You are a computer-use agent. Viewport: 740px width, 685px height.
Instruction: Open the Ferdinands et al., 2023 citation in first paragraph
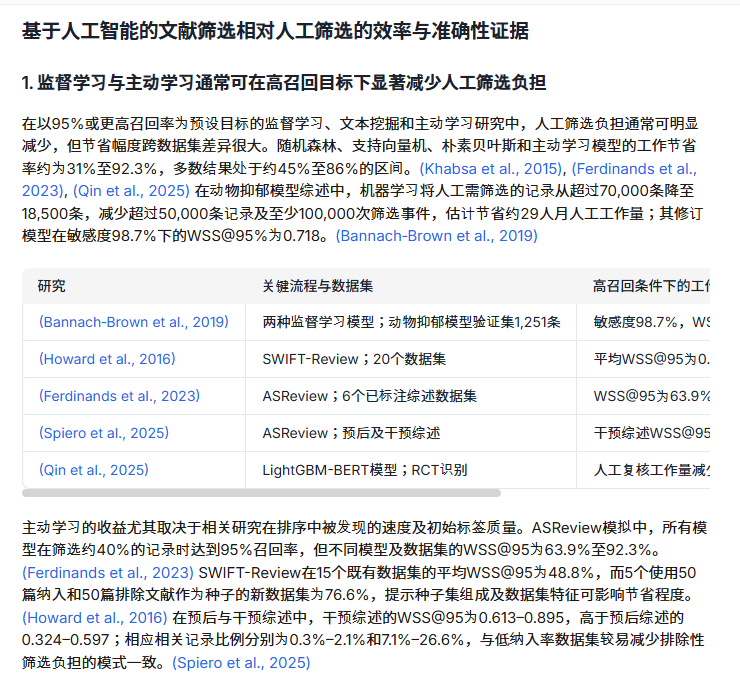point(634,169)
